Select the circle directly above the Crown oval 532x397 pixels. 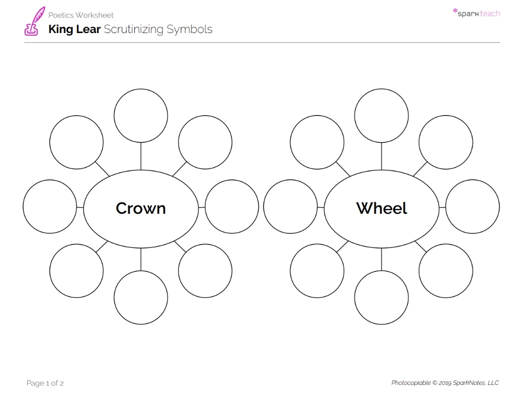click(141, 116)
